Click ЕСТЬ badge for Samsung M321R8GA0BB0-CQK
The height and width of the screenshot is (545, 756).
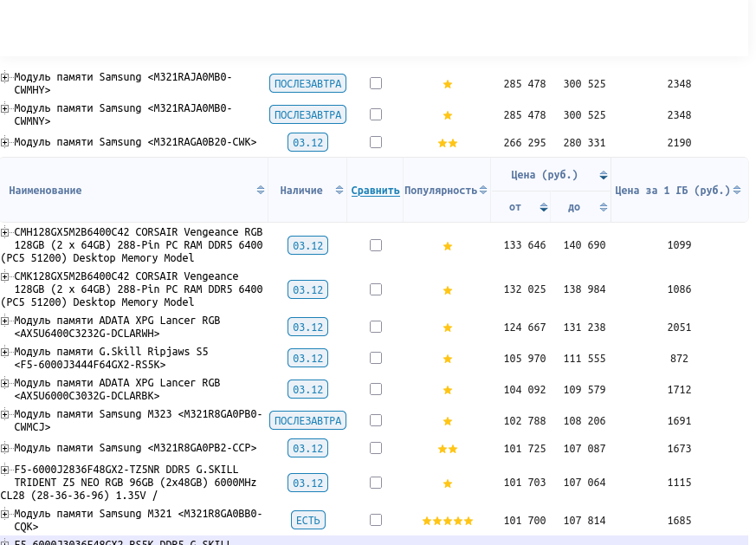[308, 521]
